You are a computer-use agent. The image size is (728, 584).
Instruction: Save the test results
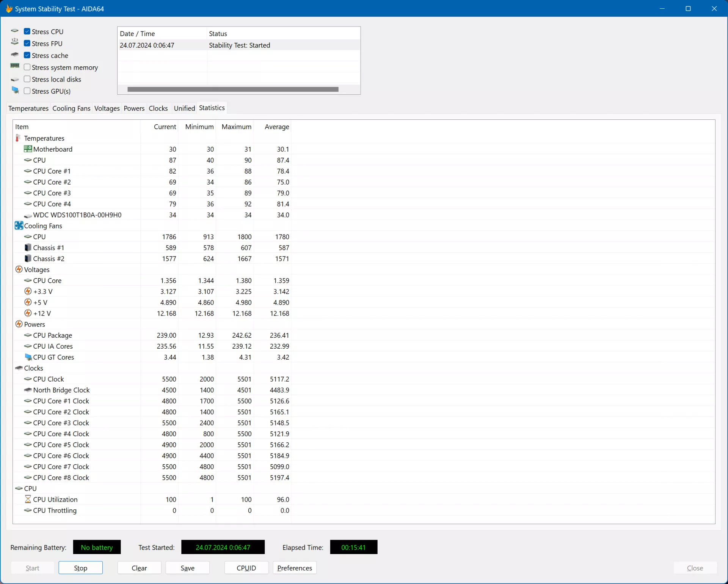pyautogui.click(x=187, y=568)
